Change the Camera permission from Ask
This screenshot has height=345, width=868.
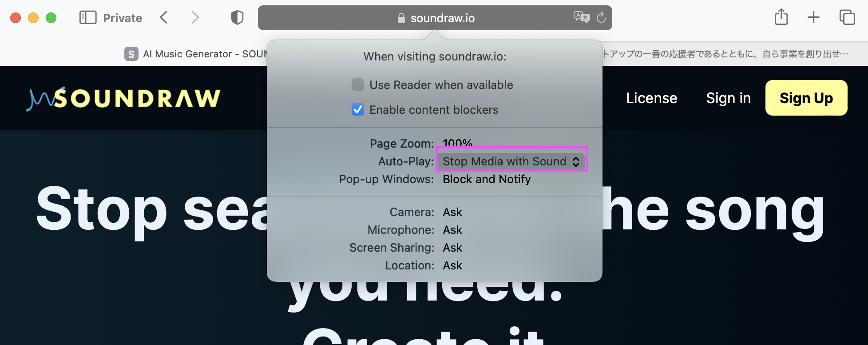pos(452,212)
